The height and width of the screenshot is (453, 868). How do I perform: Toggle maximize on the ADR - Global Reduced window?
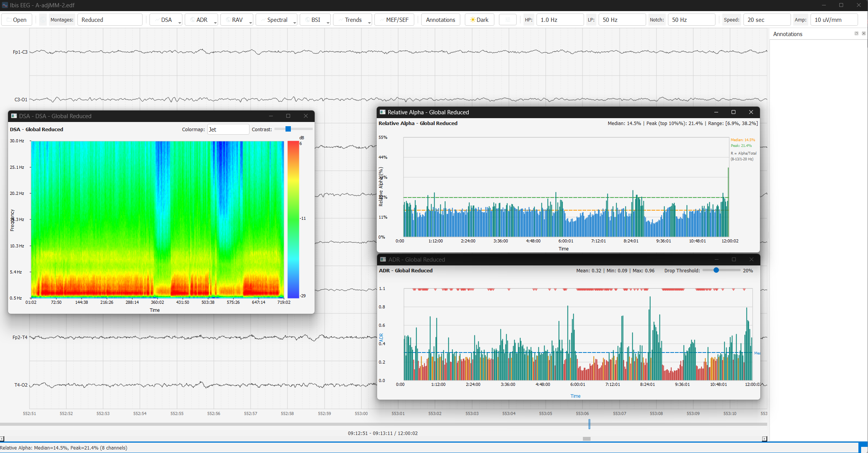(x=733, y=259)
